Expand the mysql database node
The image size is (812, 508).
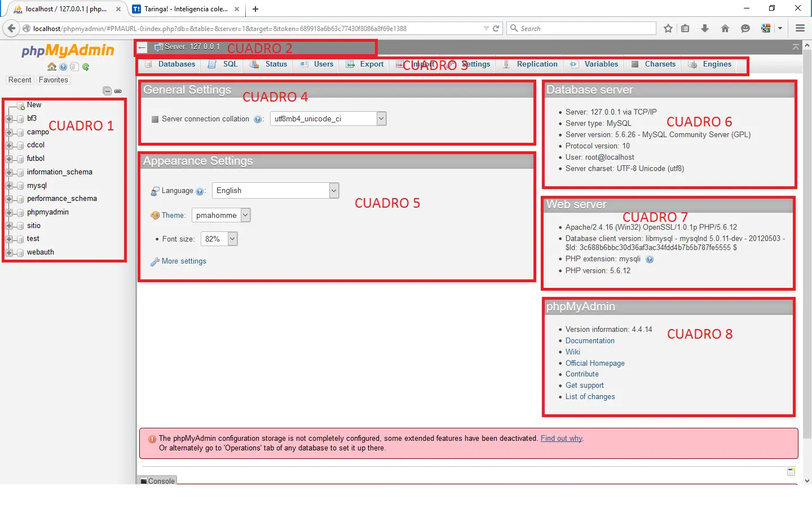9,186
